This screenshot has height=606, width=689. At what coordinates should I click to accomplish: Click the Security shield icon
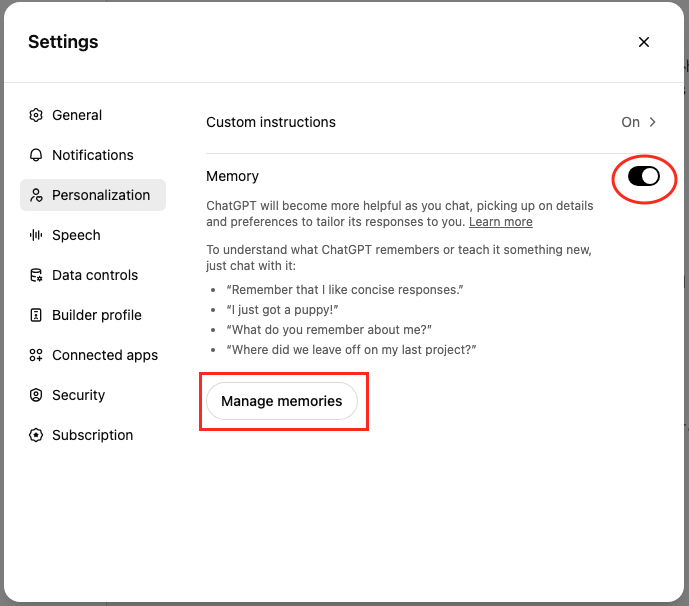[36, 395]
